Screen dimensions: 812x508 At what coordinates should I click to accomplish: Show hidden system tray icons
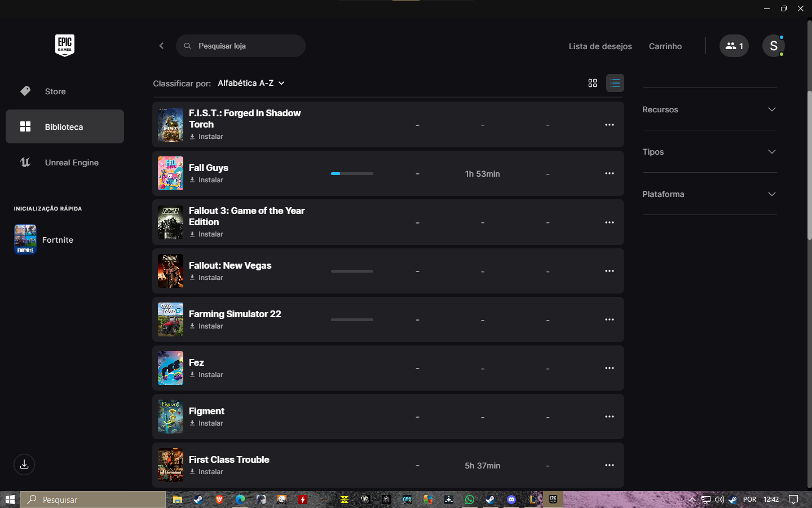692,500
